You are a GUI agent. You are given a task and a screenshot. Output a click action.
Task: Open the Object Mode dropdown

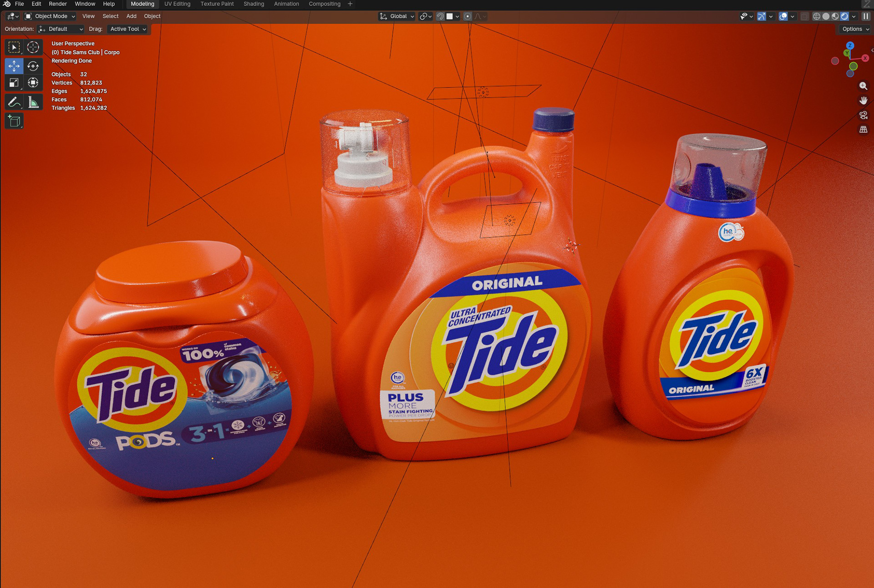[50, 16]
